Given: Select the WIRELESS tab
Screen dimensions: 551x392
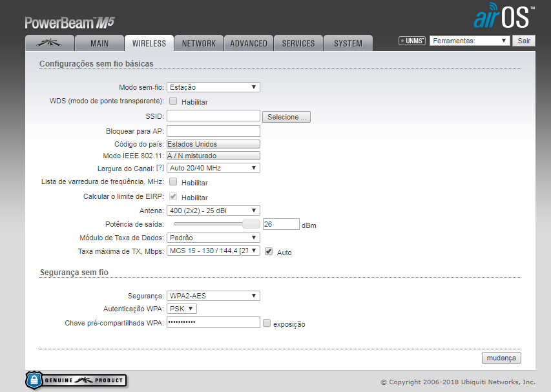Looking at the screenshot, I should [x=149, y=43].
